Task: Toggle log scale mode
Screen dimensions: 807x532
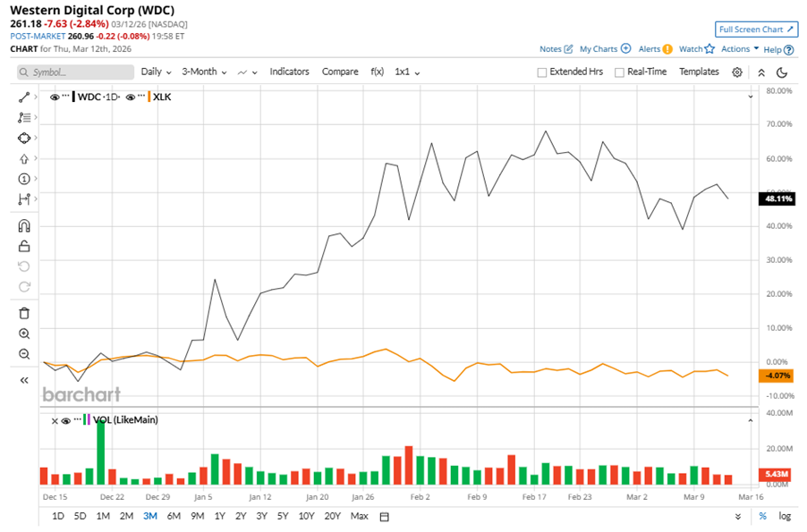Action: click(x=785, y=516)
